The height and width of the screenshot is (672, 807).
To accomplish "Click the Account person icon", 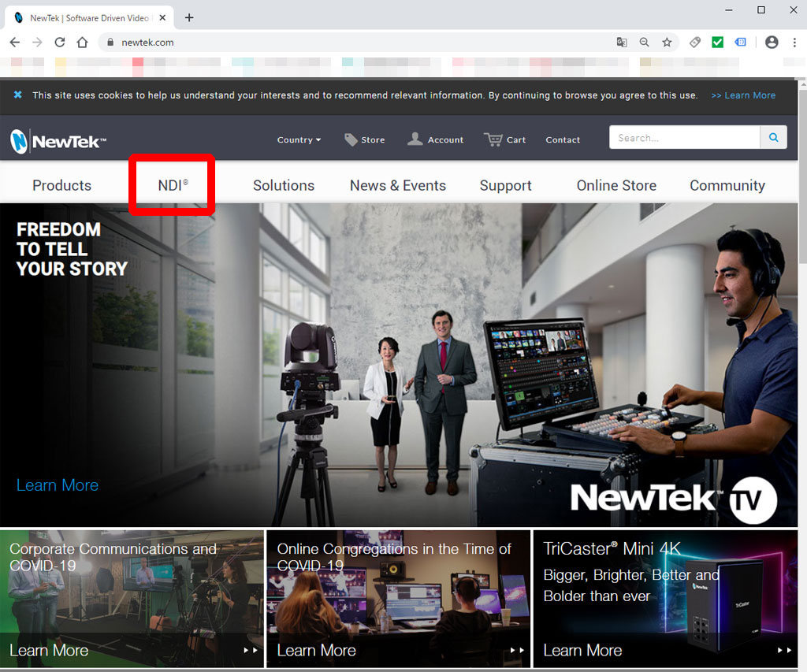I will [x=415, y=139].
